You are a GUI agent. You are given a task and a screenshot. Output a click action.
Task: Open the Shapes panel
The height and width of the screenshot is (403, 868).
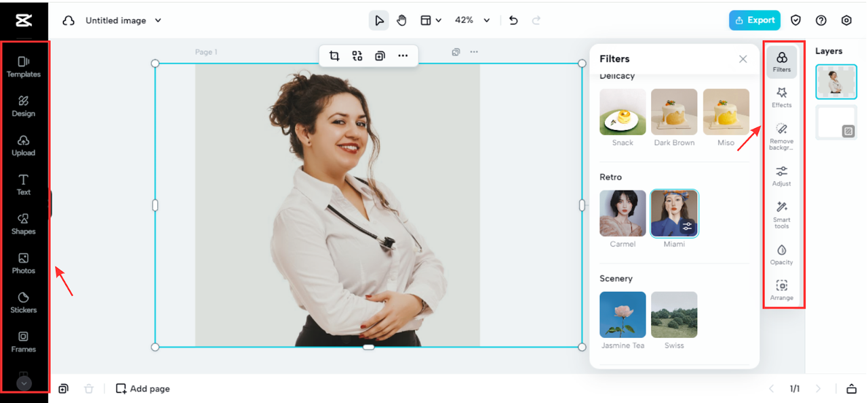coord(24,224)
